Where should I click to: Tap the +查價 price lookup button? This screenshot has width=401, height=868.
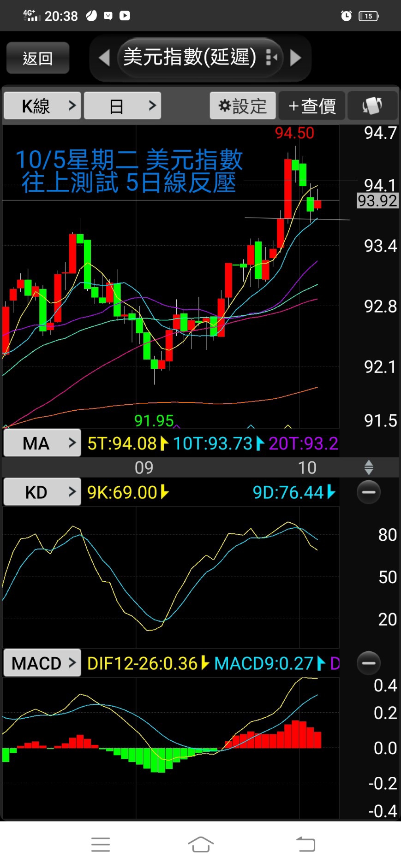[x=311, y=106]
